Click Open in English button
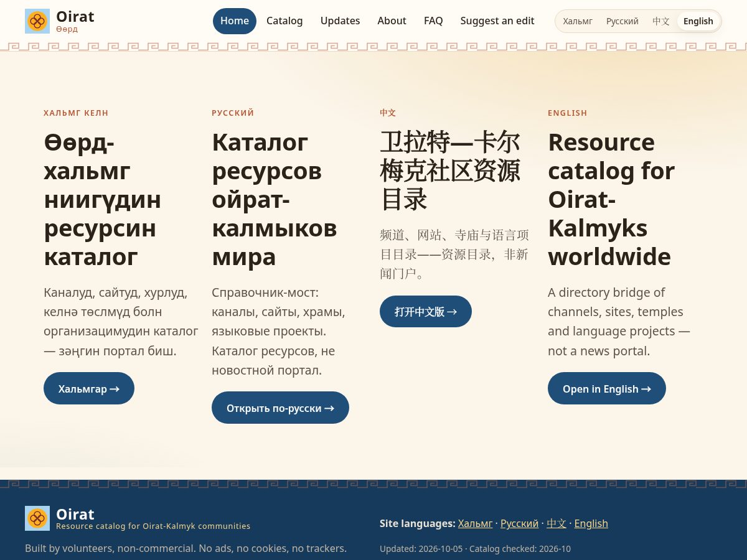 click(607, 388)
